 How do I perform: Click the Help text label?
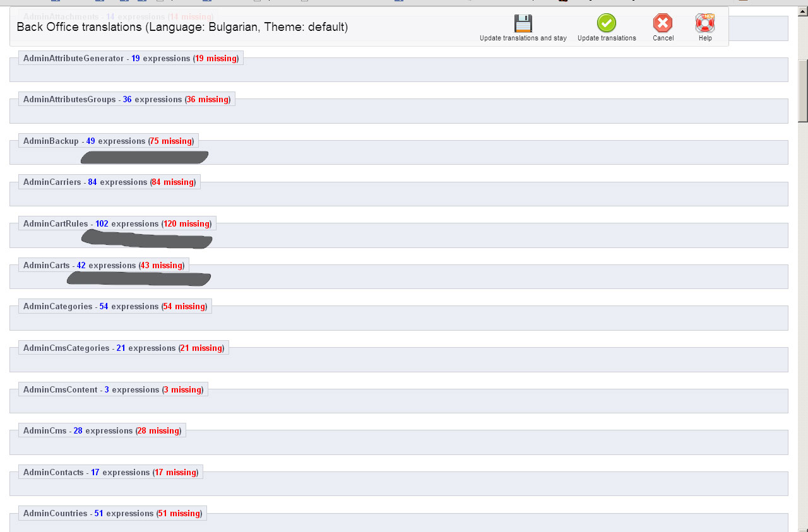point(705,38)
